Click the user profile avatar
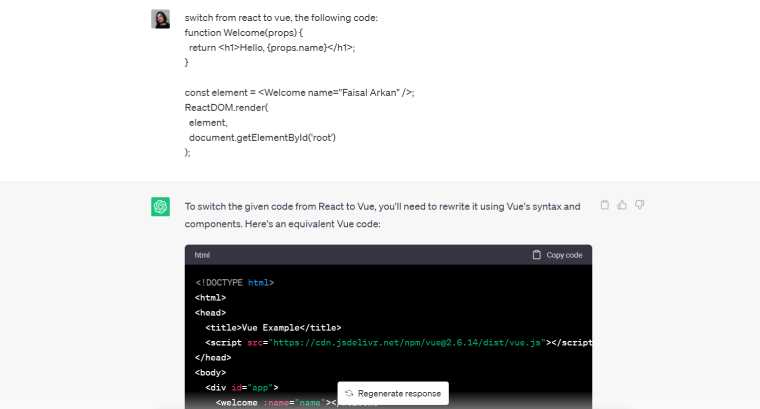This screenshot has height=409, width=760. 160,19
